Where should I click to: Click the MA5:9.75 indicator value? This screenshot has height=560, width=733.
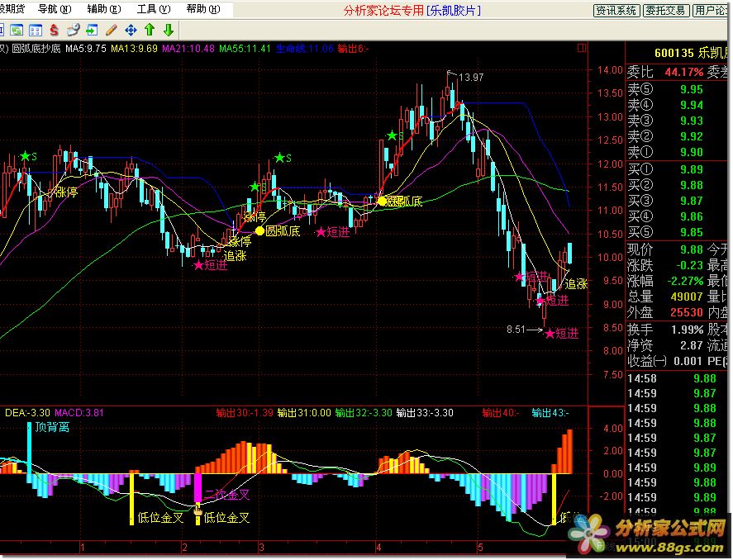coord(86,48)
